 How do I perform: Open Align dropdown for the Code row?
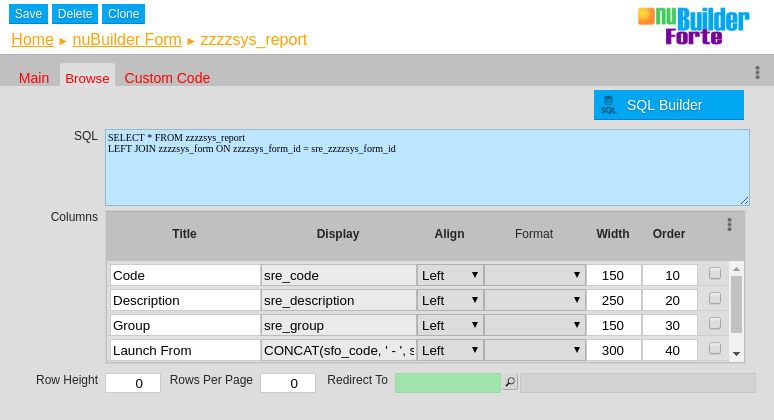pyautogui.click(x=450, y=275)
